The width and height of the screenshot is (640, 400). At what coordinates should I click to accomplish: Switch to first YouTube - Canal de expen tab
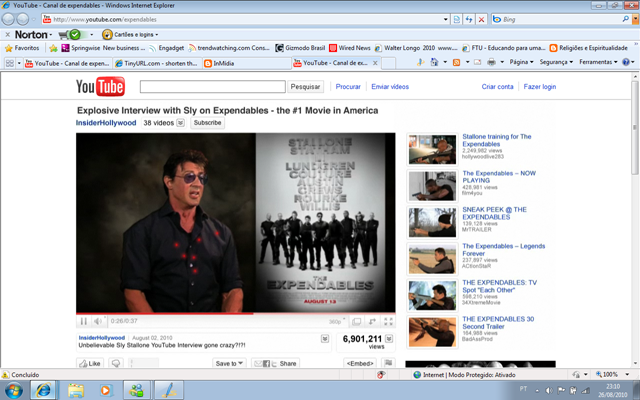pos(68,63)
